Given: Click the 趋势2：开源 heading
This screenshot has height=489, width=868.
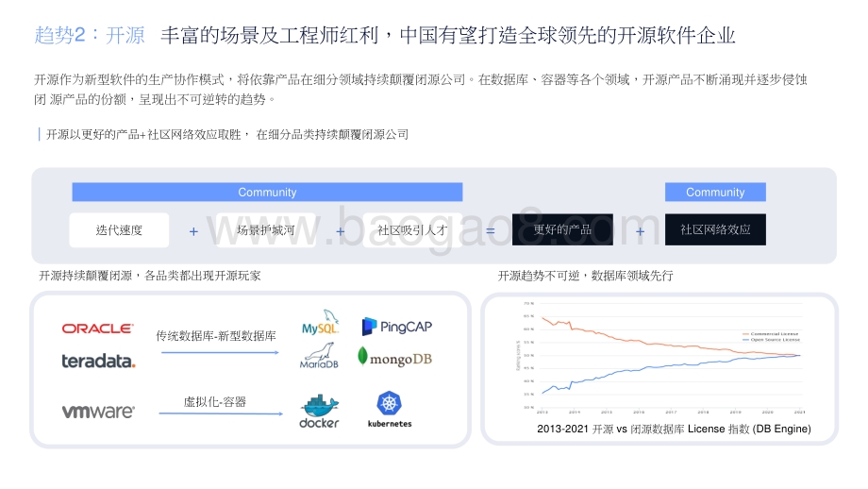Looking at the screenshot, I should point(90,36).
